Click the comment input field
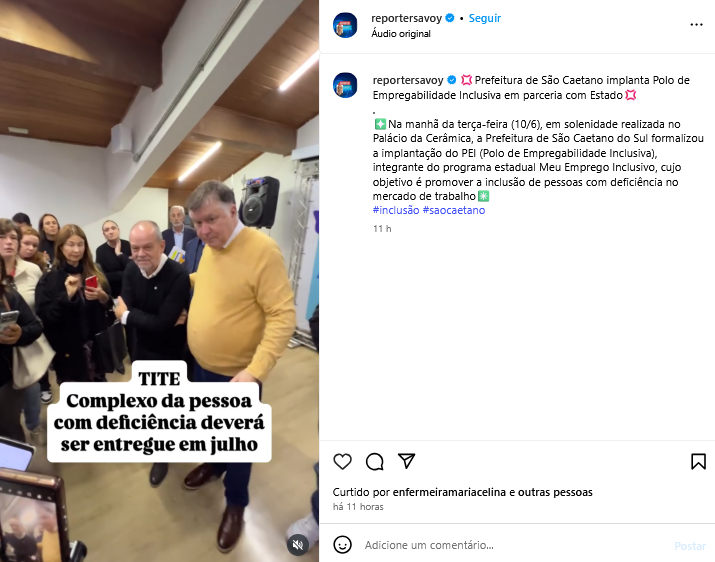This screenshot has width=715, height=562. tap(515, 545)
